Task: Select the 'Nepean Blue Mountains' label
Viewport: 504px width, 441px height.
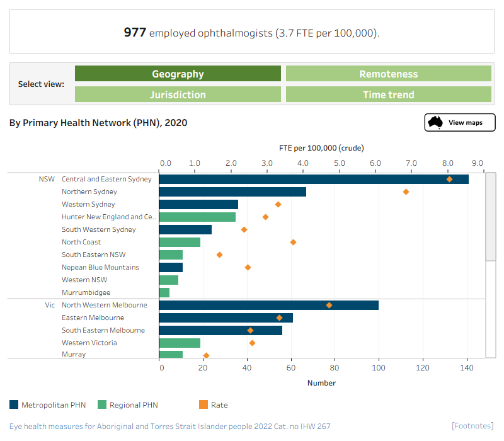Action: [x=100, y=267]
